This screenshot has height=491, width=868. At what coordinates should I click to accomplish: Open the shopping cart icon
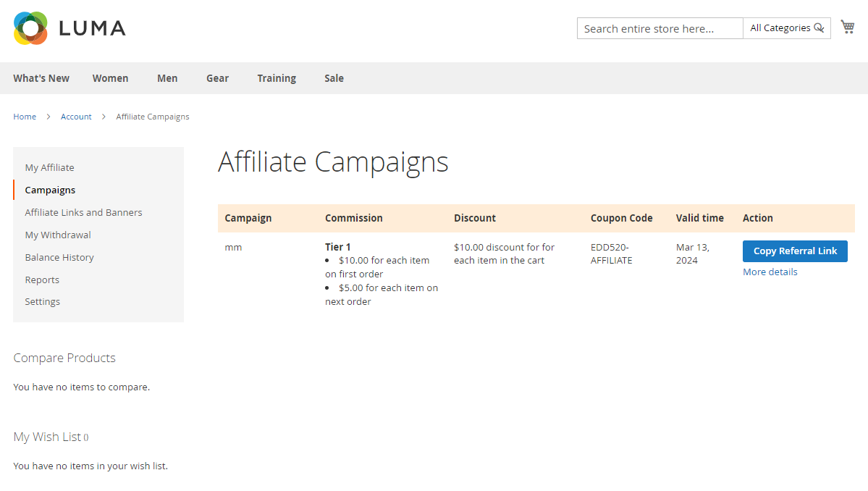847,28
